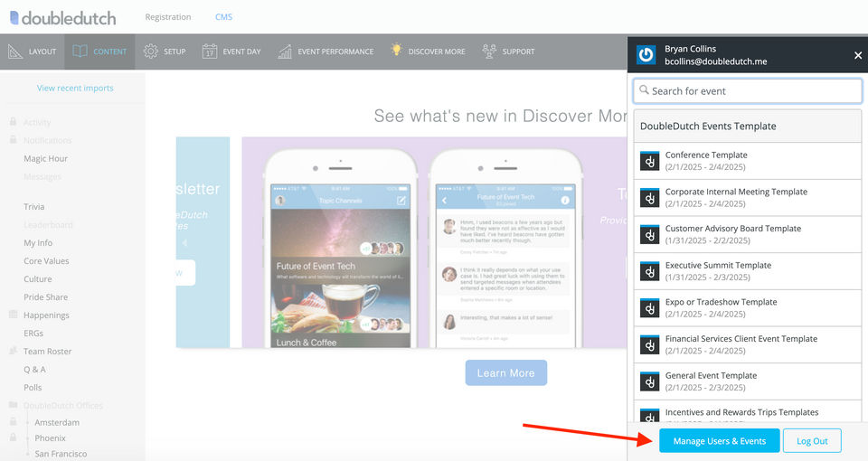Select Conference Template event
Image resolution: width=868 pixels, height=461 pixels.
tap(748, 161)
